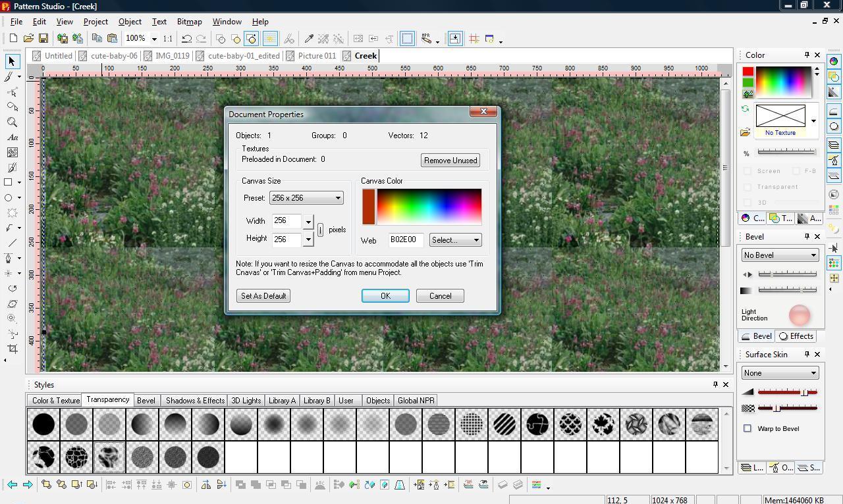
Task: Enable the Warp to Bevel option
Action: (748, 428)
